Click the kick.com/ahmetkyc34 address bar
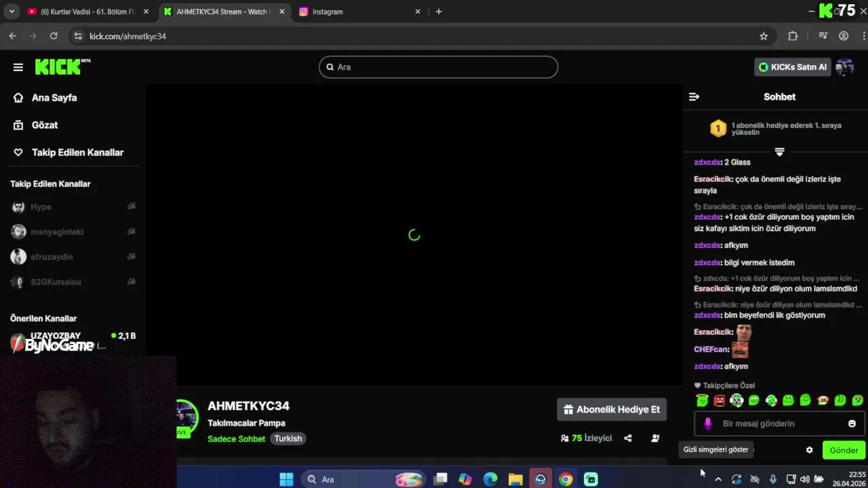 click(420, 36)
